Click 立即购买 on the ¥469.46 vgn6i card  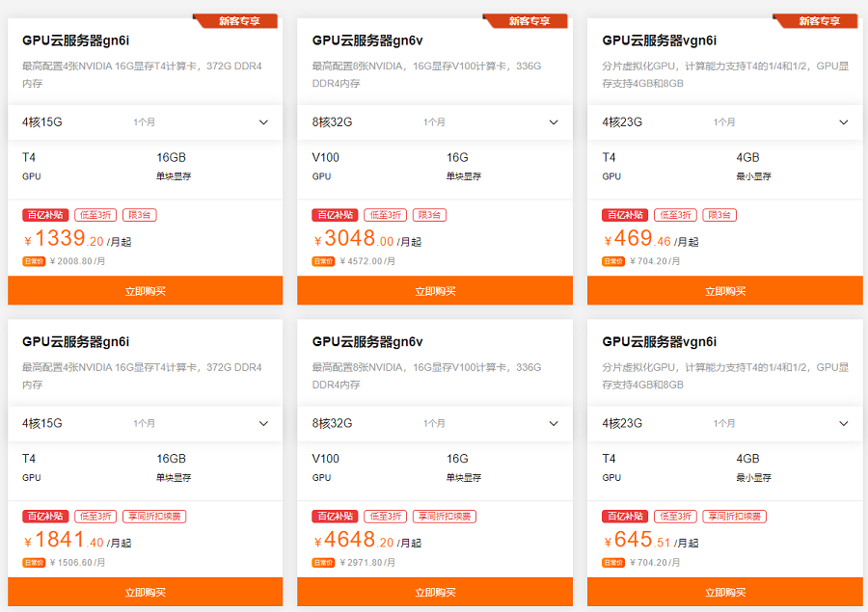(x=725, y=290)
